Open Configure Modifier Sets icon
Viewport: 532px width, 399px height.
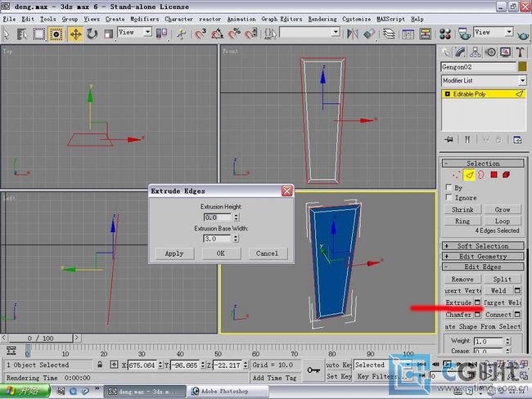click(x=517, y=140)
